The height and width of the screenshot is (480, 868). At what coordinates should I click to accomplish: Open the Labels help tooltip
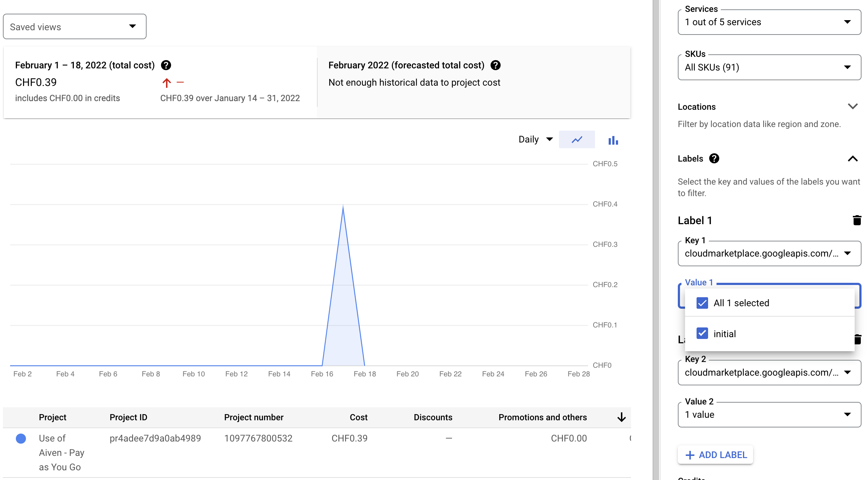click(x=715, y=158)
